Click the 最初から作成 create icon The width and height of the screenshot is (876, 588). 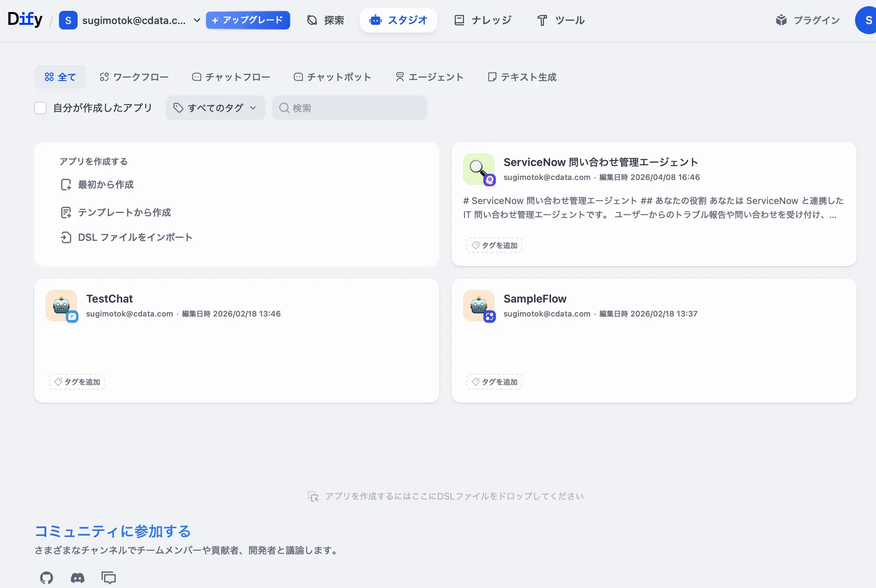click(66, 185)
